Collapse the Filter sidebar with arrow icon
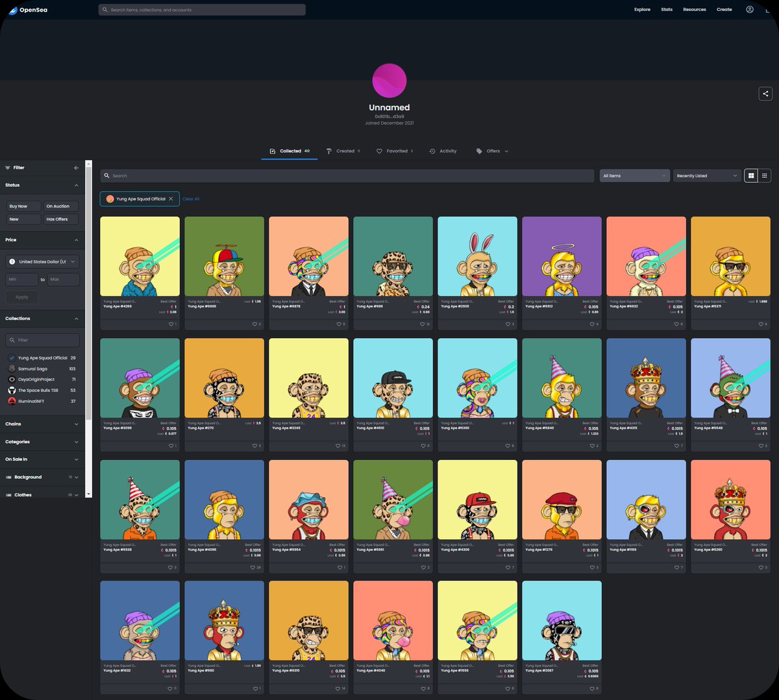 coord(77,167)
